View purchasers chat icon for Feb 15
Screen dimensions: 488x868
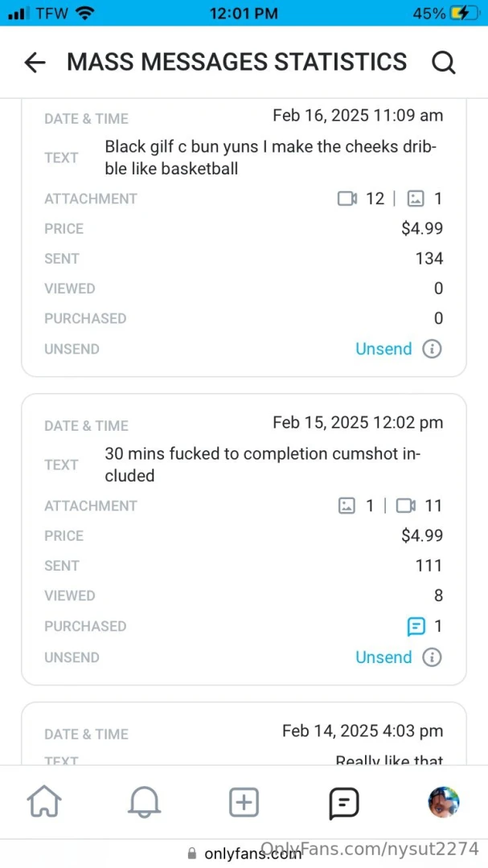[416, 626]
